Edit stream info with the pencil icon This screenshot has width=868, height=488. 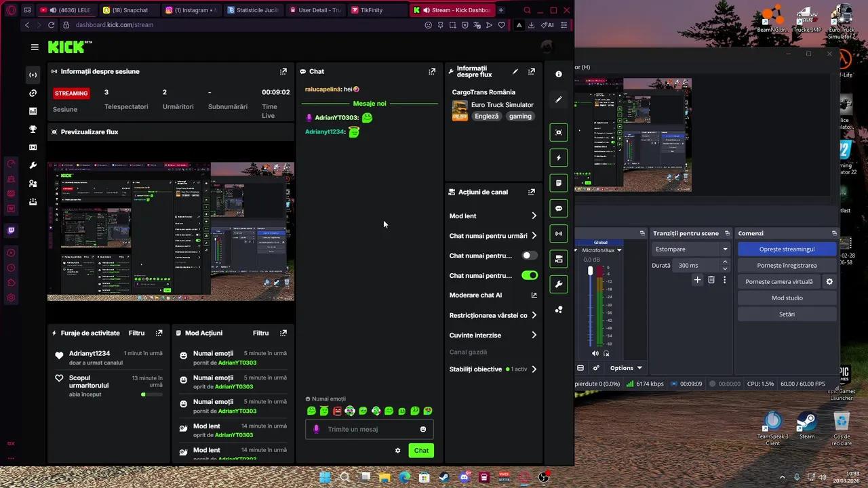tap(515, 71)
